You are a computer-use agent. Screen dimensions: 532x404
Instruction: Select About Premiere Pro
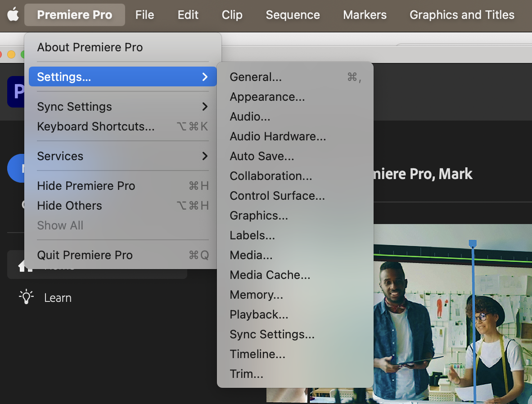[90, 47]
